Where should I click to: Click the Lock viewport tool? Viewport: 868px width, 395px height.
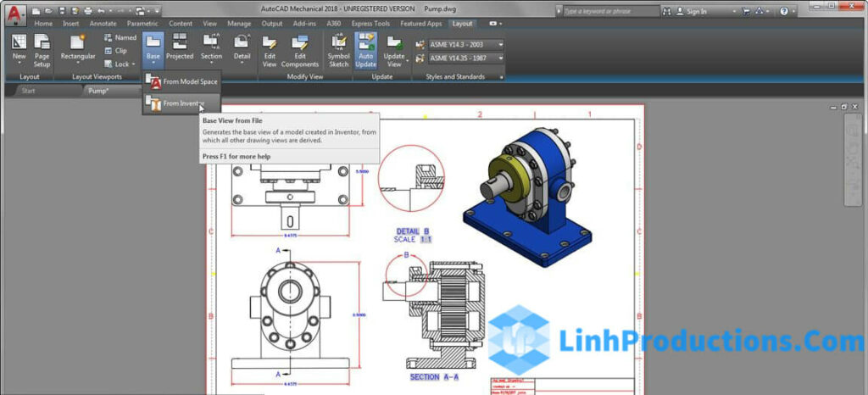[x=117, y=64]
